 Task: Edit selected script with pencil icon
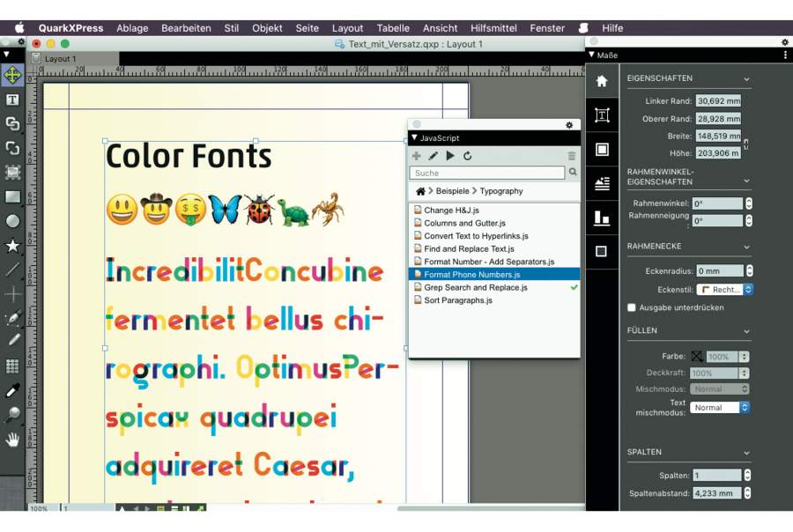pyautogui.click(x=433, y=156)
